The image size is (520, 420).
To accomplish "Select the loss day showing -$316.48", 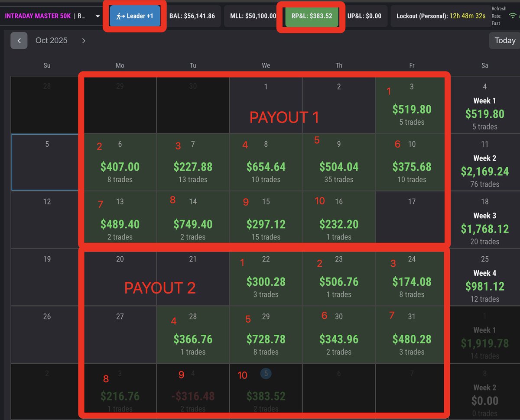I will [x=193, y=391].
